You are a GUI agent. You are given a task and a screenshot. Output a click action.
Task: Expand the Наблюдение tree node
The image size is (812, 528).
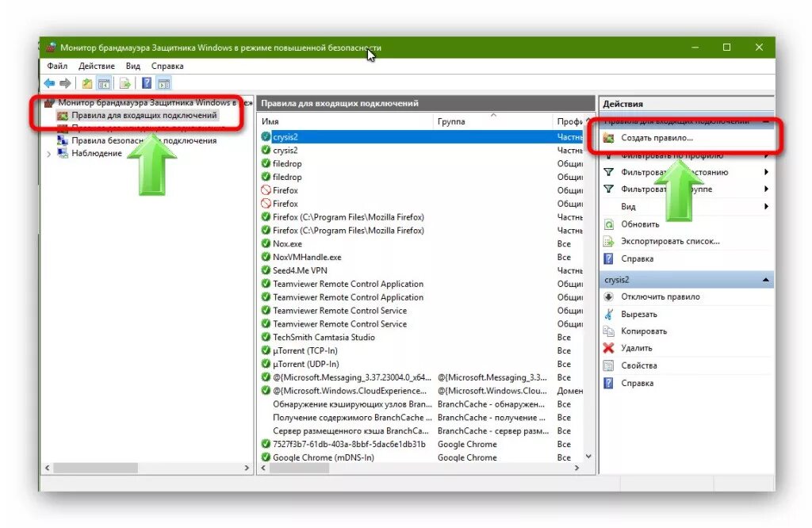[x=48, y=154]
